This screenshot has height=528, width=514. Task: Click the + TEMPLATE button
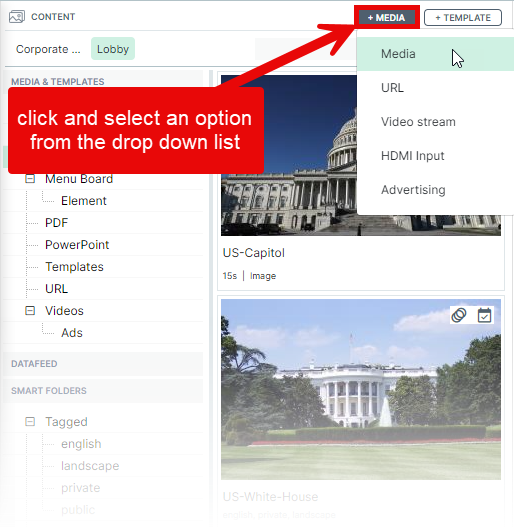tap(463, 18)
